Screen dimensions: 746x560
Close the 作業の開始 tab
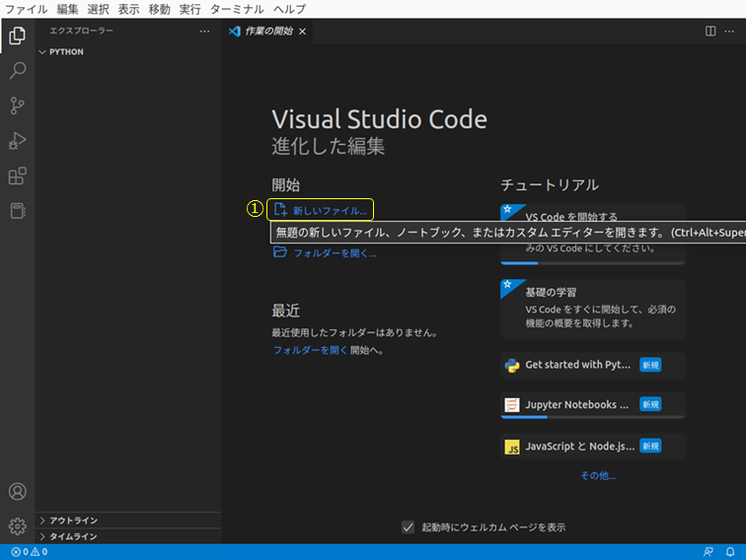303,32
